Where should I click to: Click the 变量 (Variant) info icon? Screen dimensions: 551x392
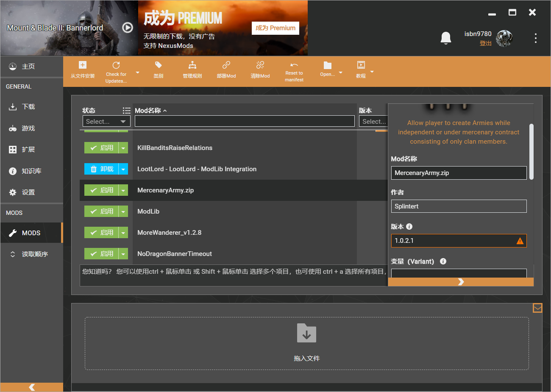pyautogui.click(x=443, y=261)
